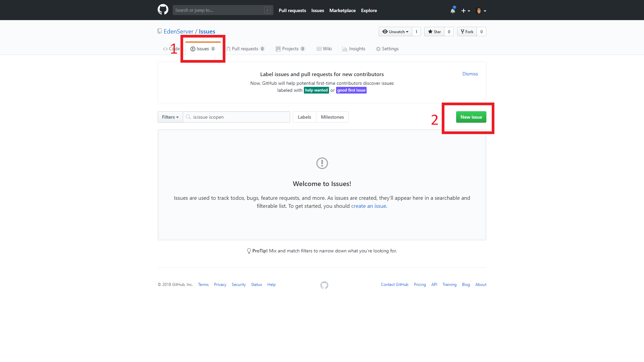
Task: Expand the Unwatch dropdown button
Action: coord(395,32)
